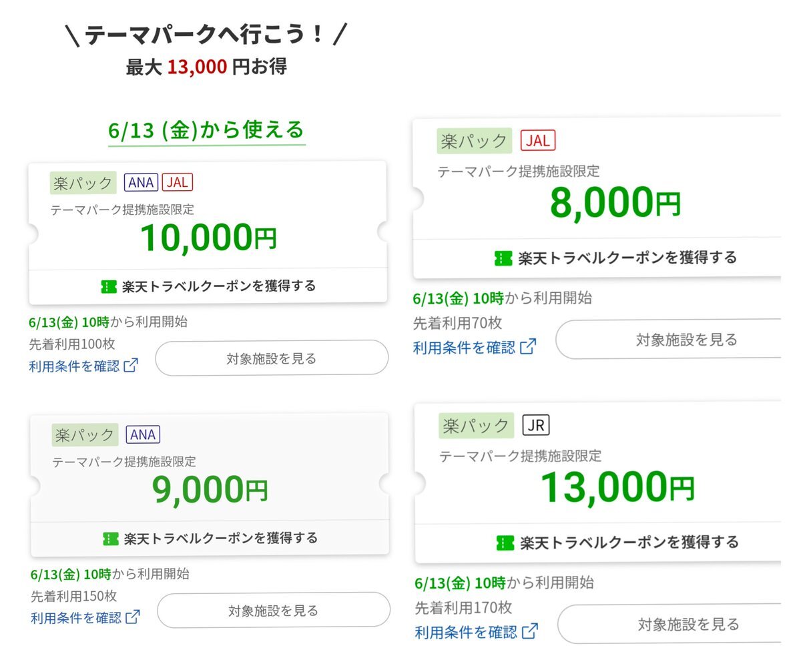Click coupon ticket icon on 8,000円 coupon
The width and height of the screenshot is (801, 672).
(503, 258)
